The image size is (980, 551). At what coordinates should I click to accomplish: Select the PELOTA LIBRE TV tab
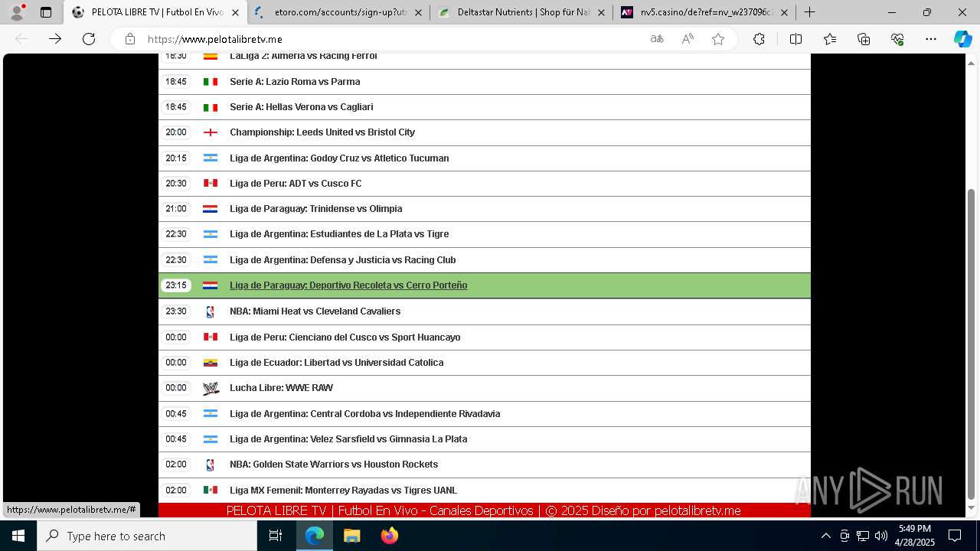pyautogui.click(x=156, y=12)
